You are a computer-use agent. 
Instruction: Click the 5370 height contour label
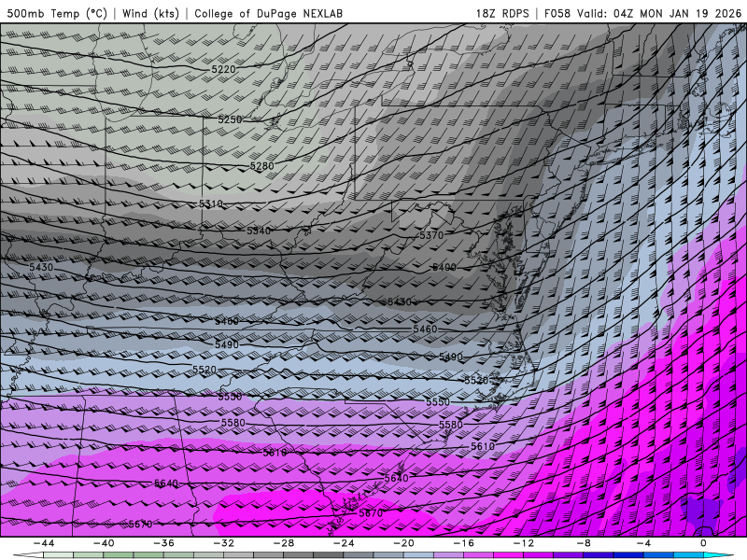[x=431, y=235]
